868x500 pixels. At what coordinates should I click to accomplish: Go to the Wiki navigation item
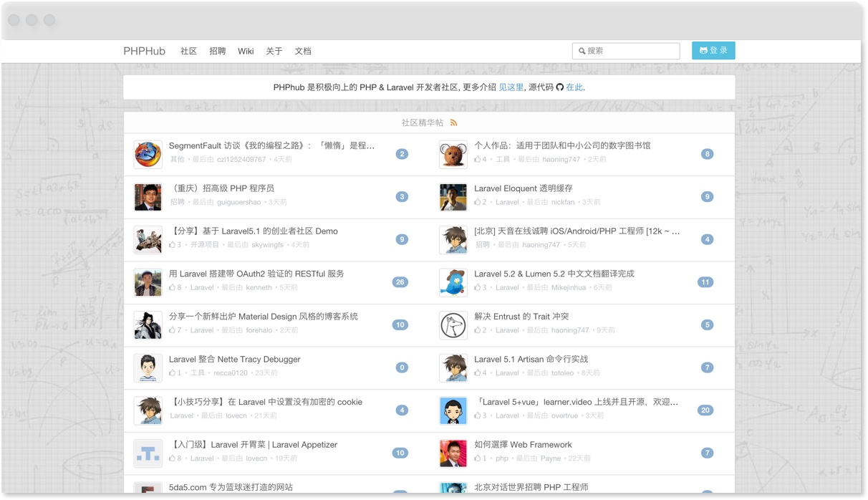(x=246, y=52)
